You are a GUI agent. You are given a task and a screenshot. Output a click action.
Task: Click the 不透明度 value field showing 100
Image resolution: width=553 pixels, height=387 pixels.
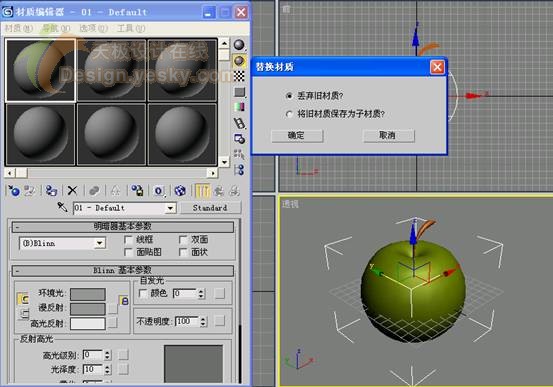coord(187,321)
